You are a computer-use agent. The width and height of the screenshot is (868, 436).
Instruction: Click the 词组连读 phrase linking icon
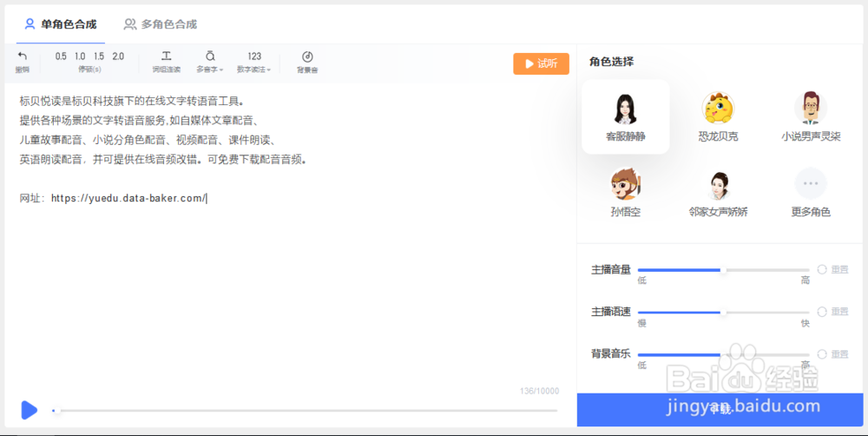pos(166,56)
